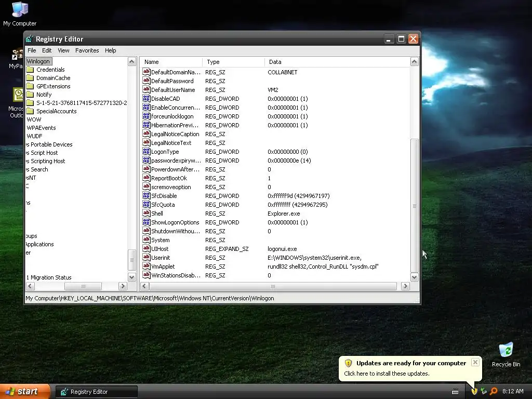Click the keyboard icon in the taskbar
Screen dimensions: 532x399
455,392
